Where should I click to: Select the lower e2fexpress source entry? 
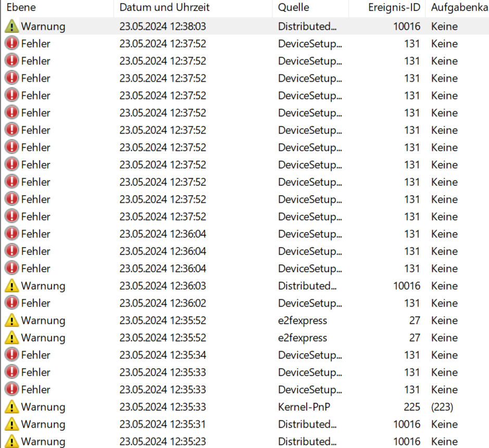point(303,338)
